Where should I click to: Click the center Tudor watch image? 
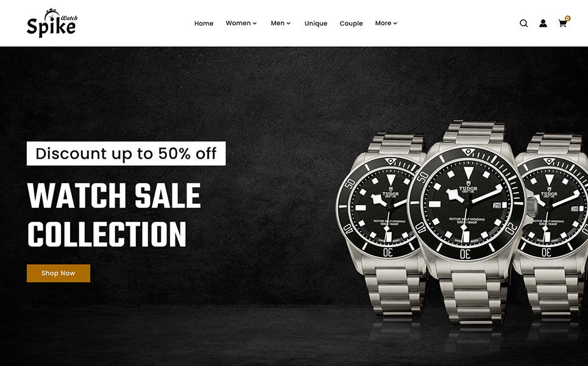[x=468, y=222]
